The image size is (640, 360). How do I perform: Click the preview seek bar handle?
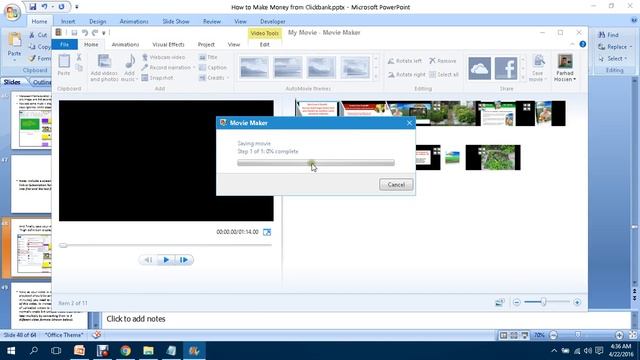coord(63,245)
